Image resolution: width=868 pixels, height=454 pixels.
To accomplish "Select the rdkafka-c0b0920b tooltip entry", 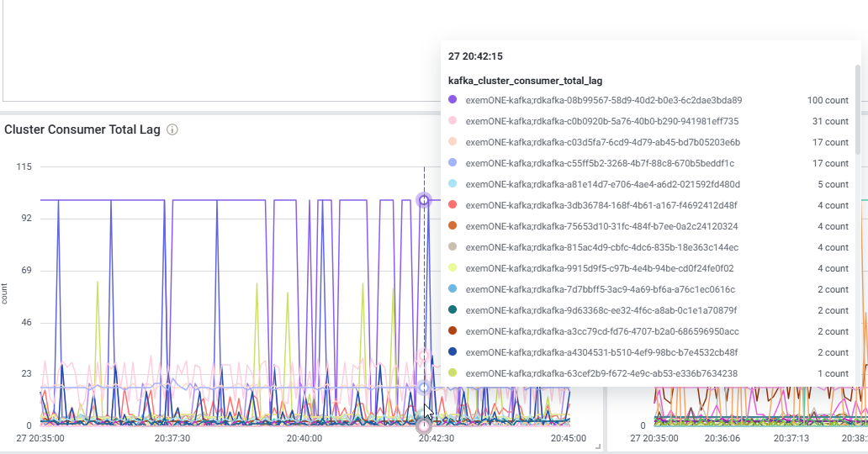I will pyautogui.click(x=601, y=121).
